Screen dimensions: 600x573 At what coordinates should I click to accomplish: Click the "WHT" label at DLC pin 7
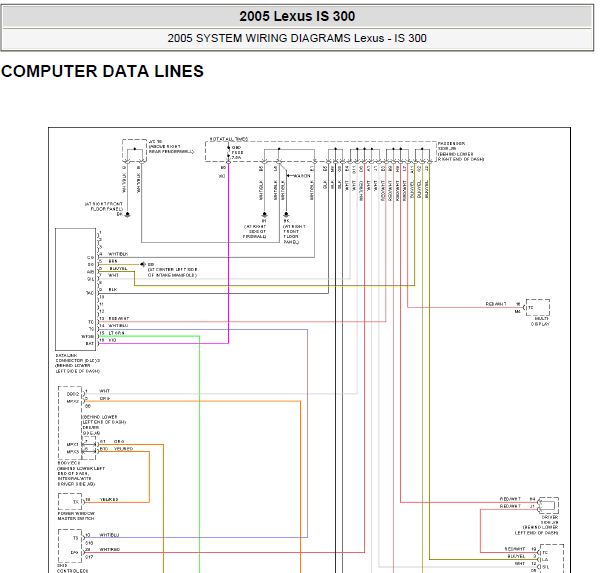[114, 275]
